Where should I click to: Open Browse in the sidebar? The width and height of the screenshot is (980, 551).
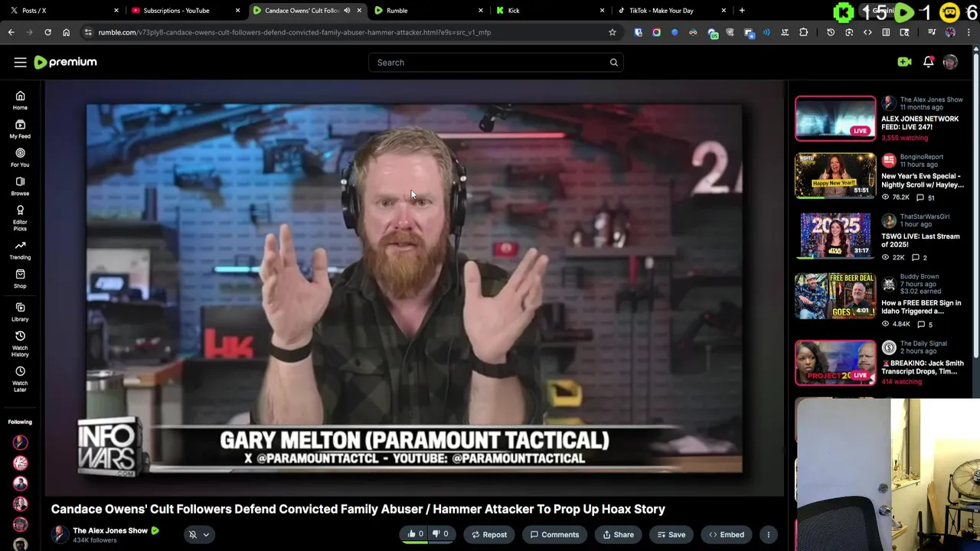click(x=20, y=186)
